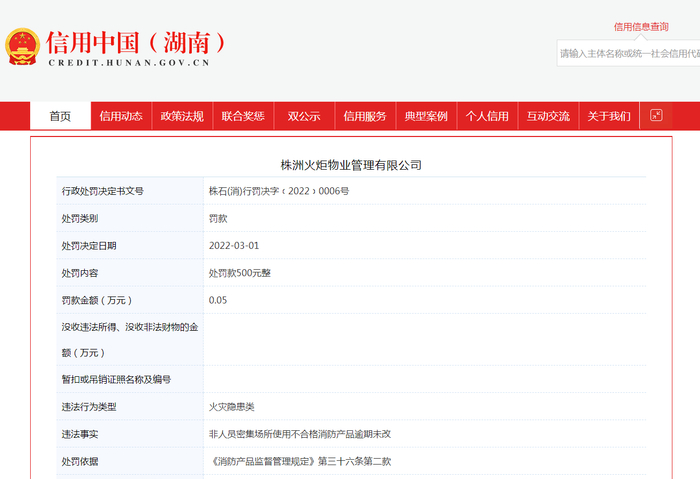Click the national emblem logo icon

pyautogui.click(x=22, y=47)
